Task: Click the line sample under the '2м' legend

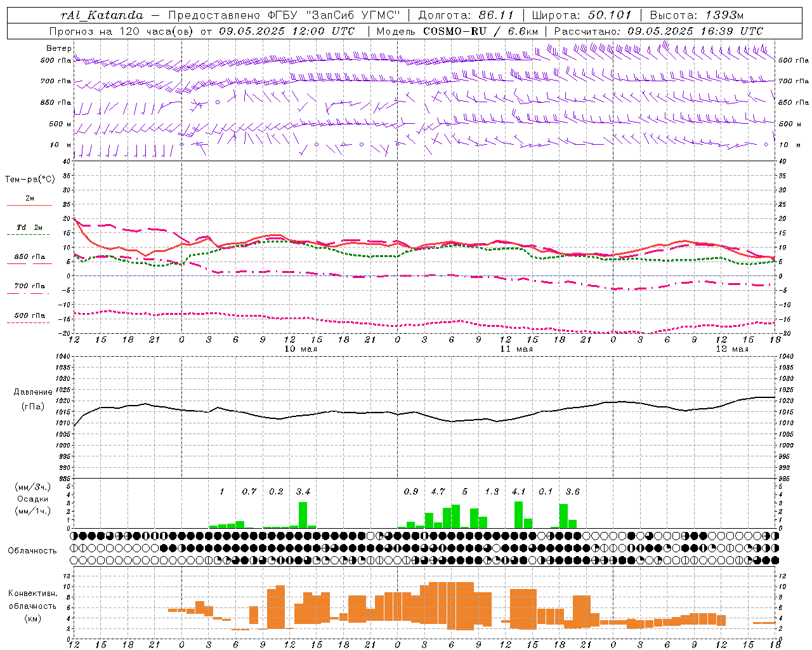Action: (x=29, y=206)
